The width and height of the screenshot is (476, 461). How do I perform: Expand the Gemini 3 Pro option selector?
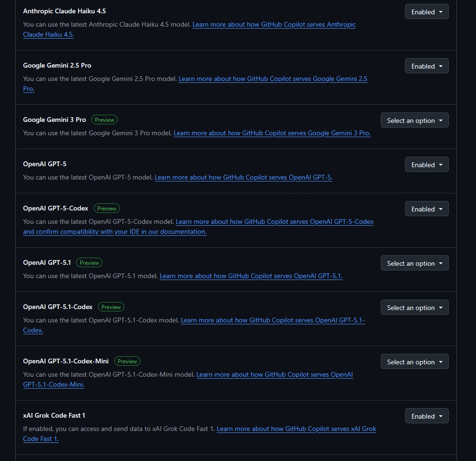coord(414,120)
